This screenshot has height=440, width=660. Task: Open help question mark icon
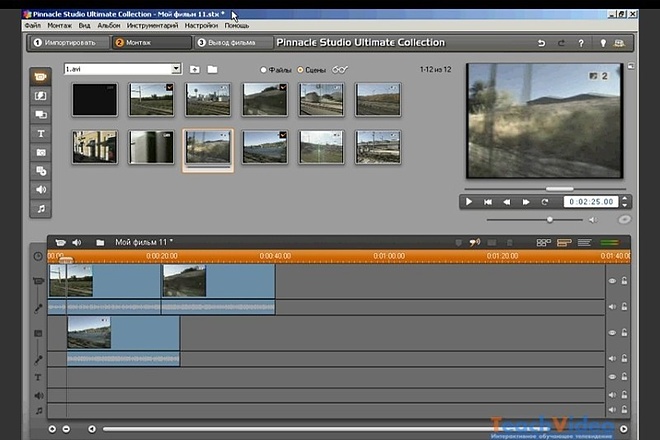point(581,43)
